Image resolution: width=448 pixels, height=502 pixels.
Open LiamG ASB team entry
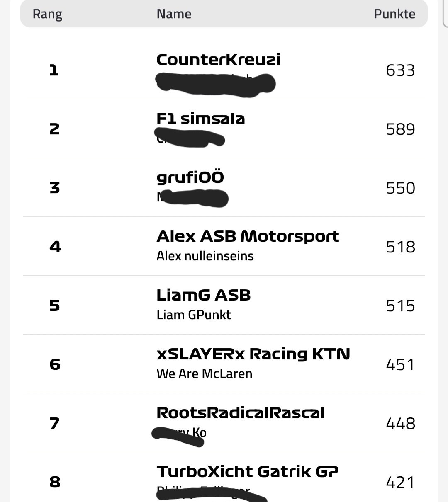click(x=204, y=295)
